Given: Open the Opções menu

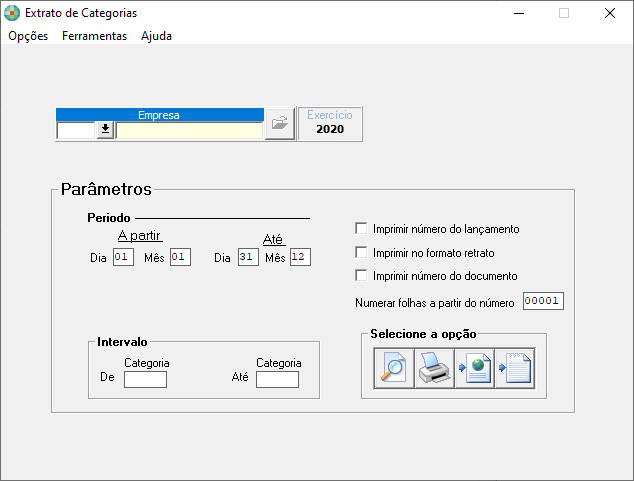Looking at the screenshot, I should pos(28,35).
